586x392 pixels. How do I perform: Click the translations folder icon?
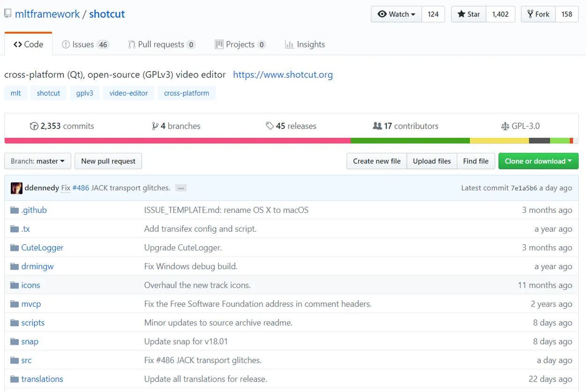[14, 379]
